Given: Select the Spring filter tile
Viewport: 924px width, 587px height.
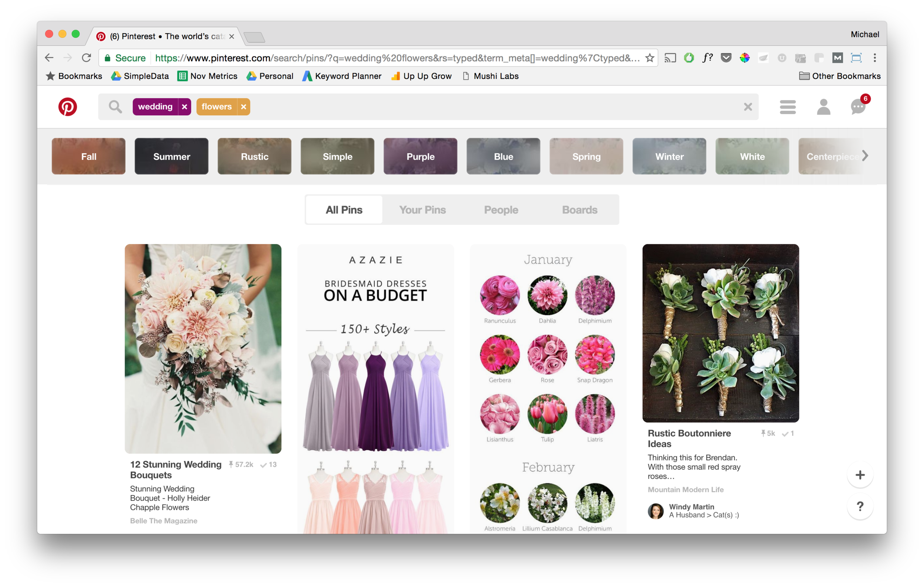Looking at the screenshot, I should (586, 156).
